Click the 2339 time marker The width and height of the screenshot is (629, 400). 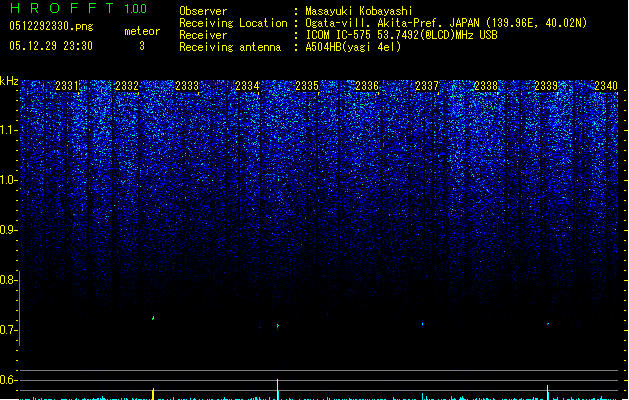pyautogui.click(x=546, y=86)
